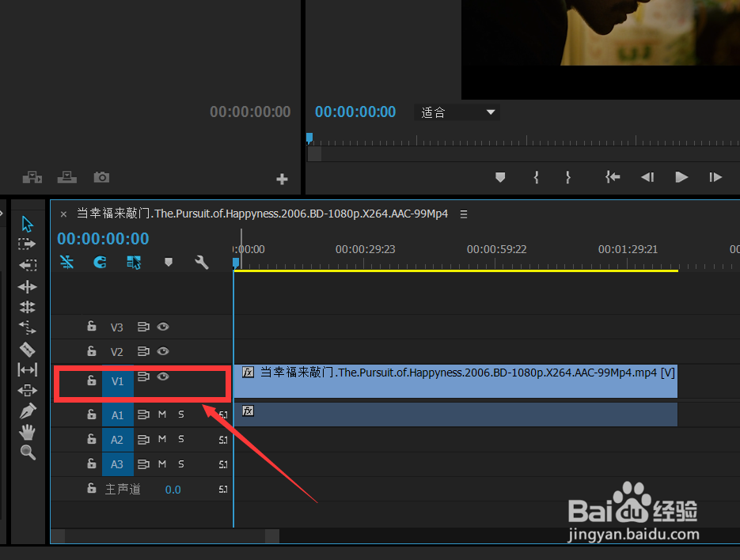
Task: Select the Slide tool
Action: (28, 391)
